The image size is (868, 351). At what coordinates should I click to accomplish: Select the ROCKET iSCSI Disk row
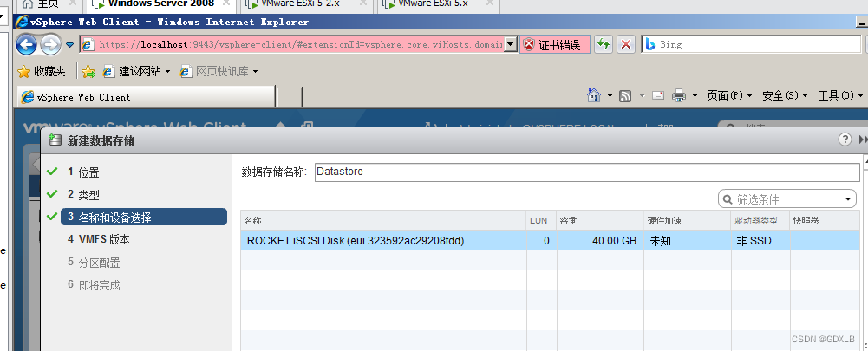pyautogui.click(x=551, y=241)
